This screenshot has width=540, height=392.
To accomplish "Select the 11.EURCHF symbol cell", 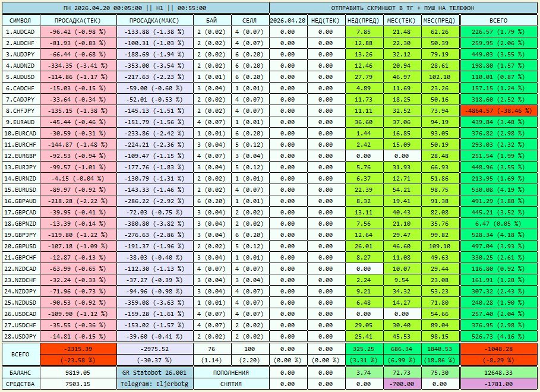I will [x=20, y=145].
